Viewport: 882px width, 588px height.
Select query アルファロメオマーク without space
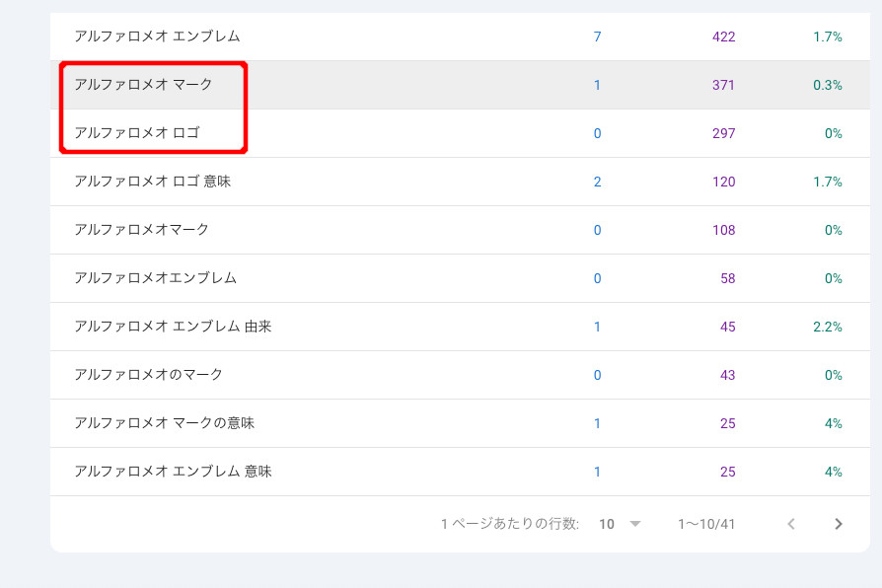[x=142, y=230]
